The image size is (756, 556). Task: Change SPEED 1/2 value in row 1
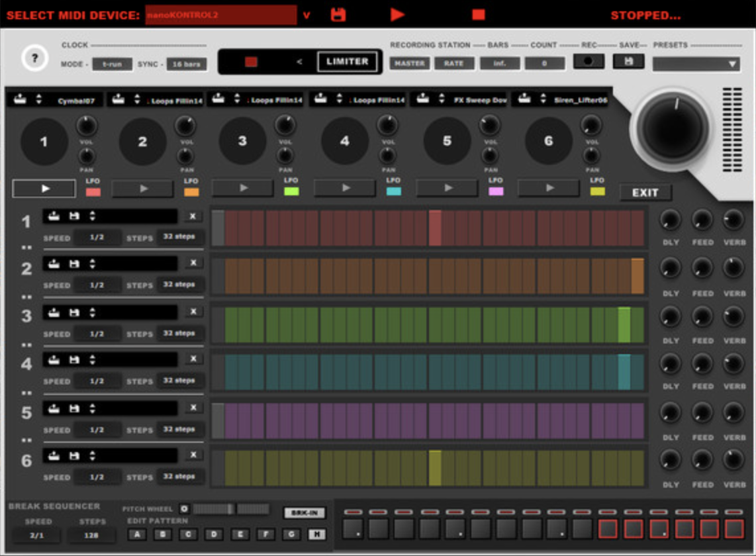click(97, 237)
